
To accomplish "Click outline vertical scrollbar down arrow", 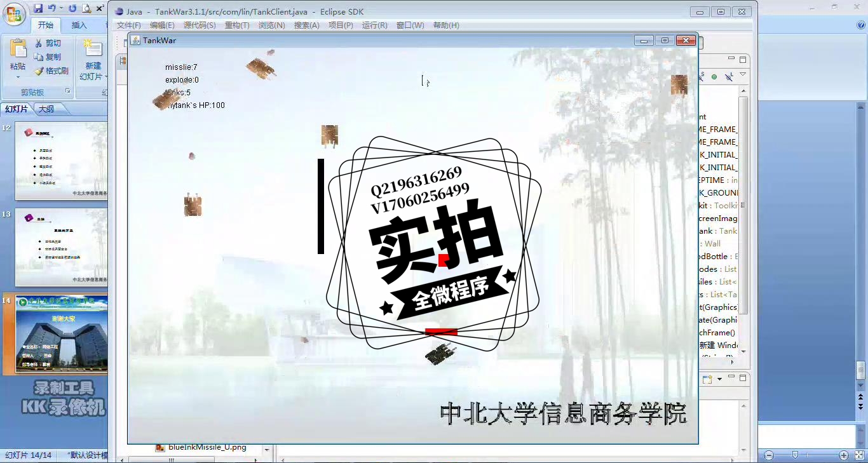I will tap(743, 352).
